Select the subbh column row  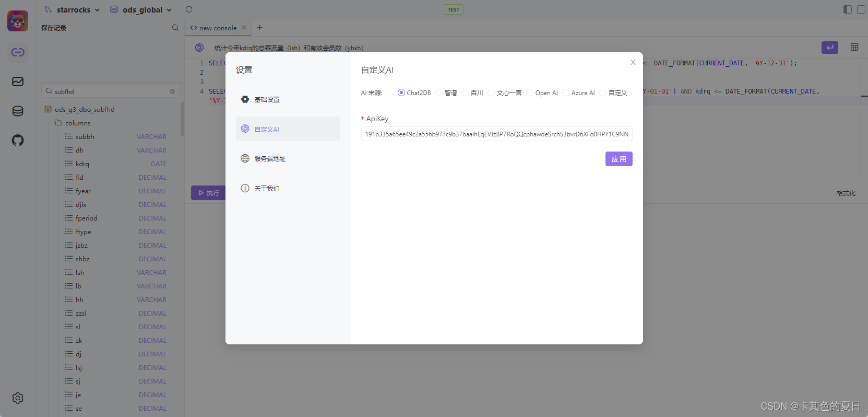click(116, 136)
